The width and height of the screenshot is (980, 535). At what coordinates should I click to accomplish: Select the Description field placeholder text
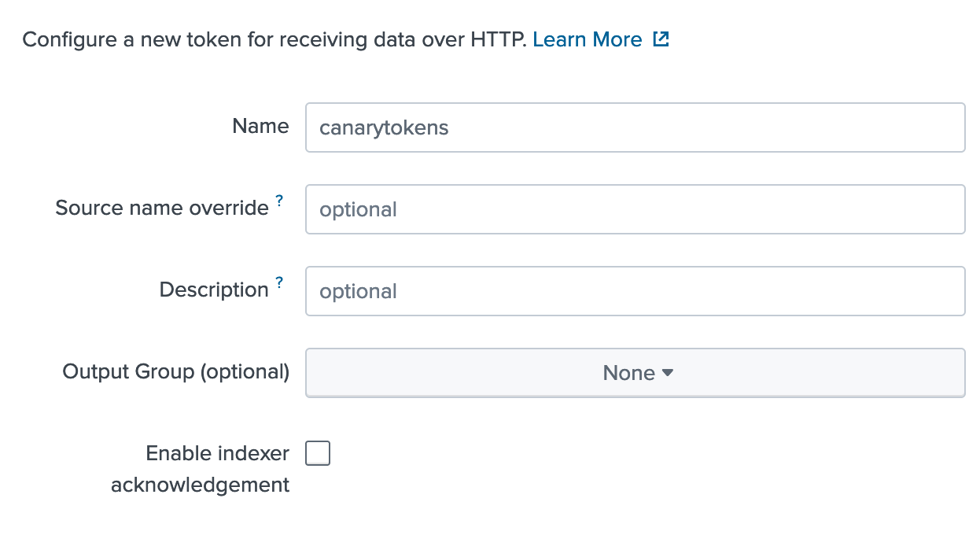[358, 291]
